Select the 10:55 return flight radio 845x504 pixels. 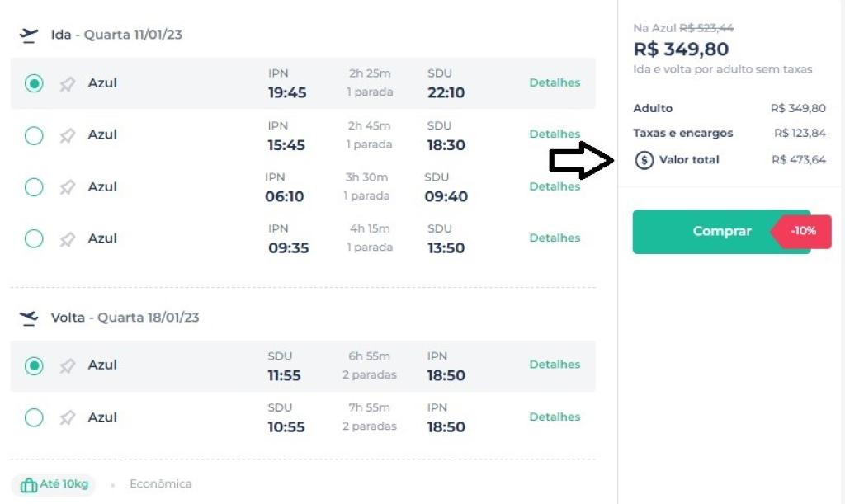34,417
